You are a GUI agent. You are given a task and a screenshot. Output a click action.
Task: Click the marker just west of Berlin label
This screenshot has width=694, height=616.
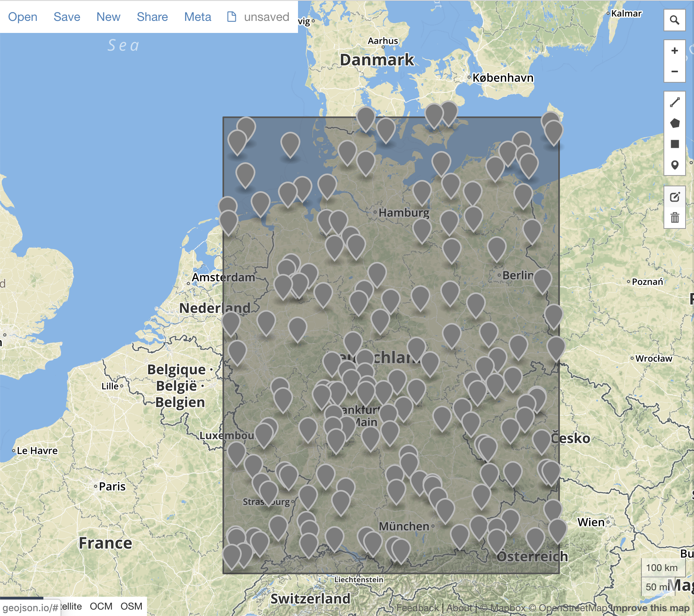[x=496, y=249]
